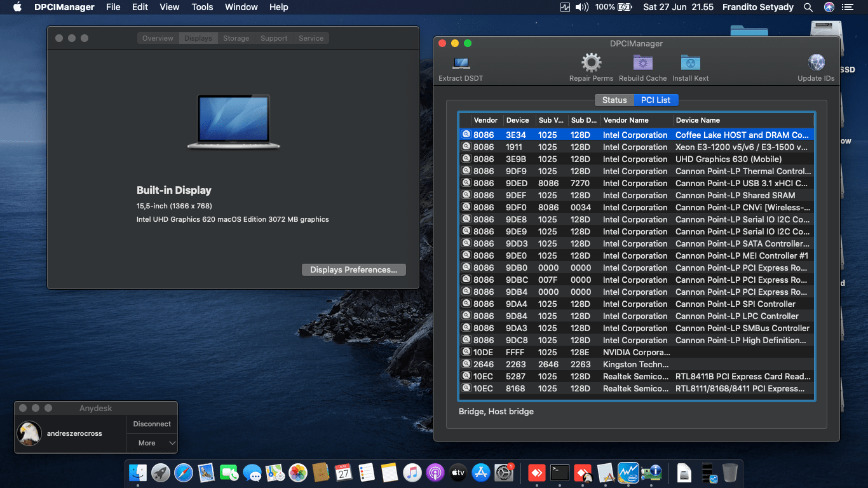Select Xeon E3-1200 v5/v6 row
Viewport: 868px width, 488px height.
[x=636, y=147]
